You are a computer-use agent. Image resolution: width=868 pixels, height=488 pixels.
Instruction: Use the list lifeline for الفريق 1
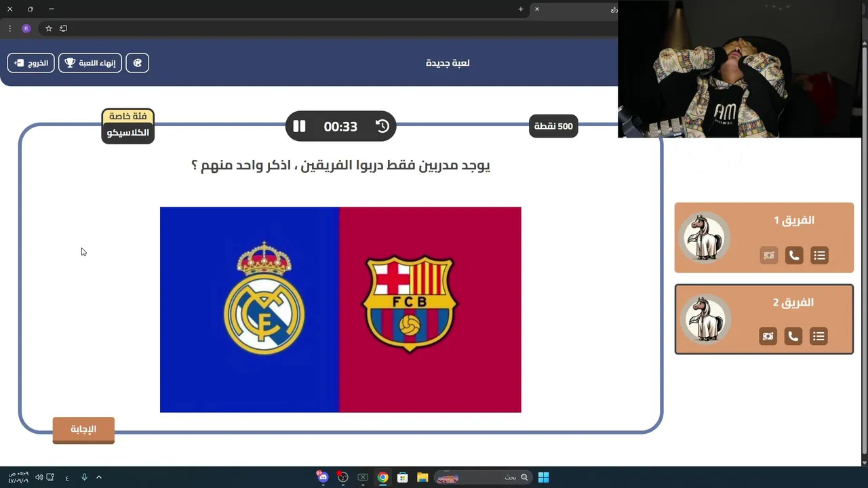pos(819,256)
